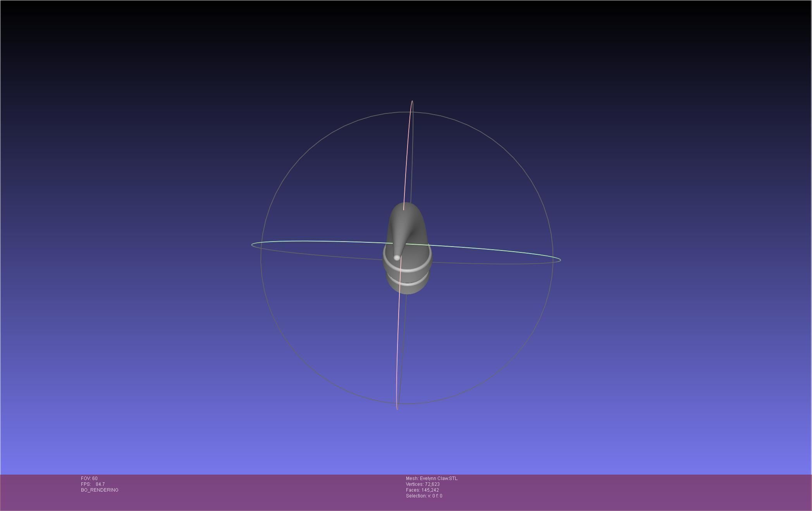Click the right end of the green trackball ring
The height and width of the screenshot is (511, 812).
[560, 259]
